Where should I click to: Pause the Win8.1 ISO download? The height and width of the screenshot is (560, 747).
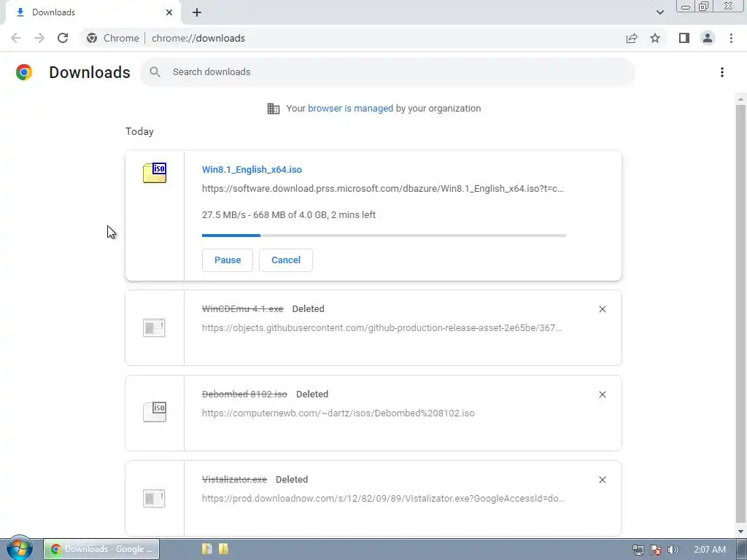228,260
